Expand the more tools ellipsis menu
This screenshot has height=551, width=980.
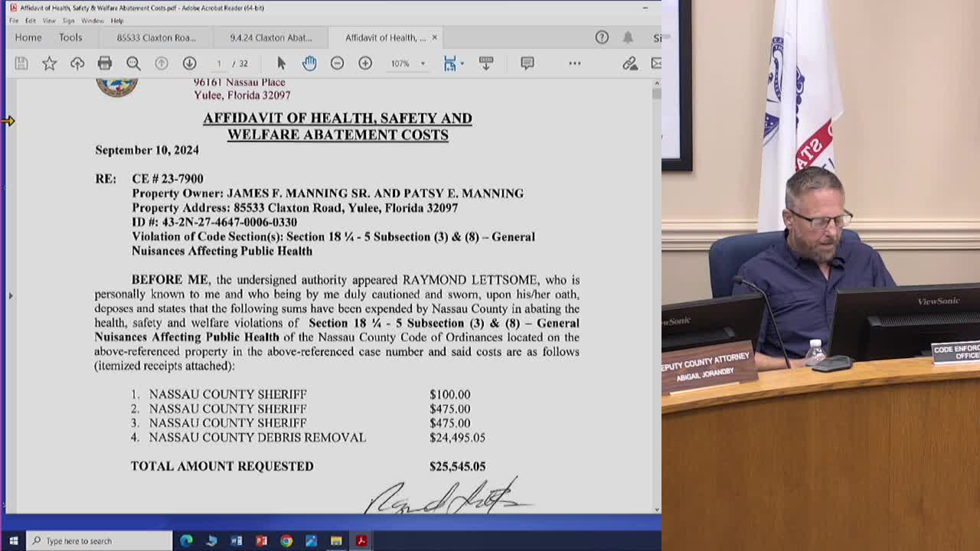(575, 64)
